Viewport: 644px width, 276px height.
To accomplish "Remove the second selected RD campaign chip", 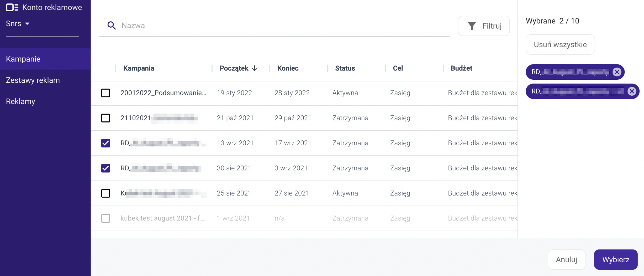I will (632, 91).
